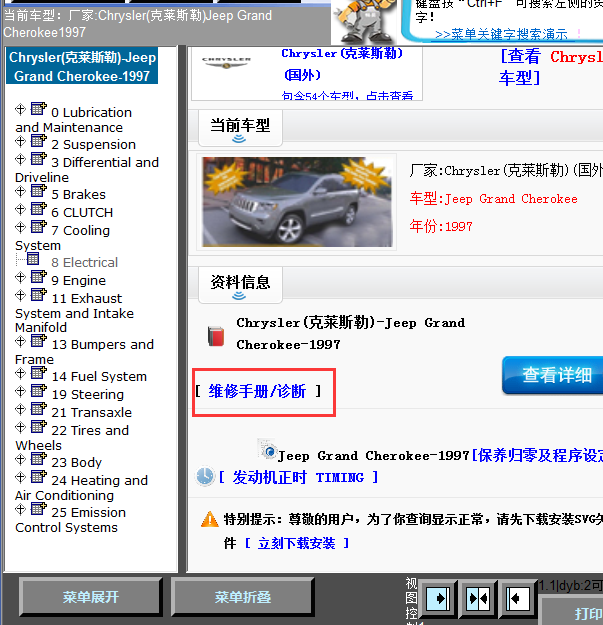Open the 维修手册/诊断 link
The width and height of the screenshot is (603, 625).
pyautogui.click(x=257, y=391)
